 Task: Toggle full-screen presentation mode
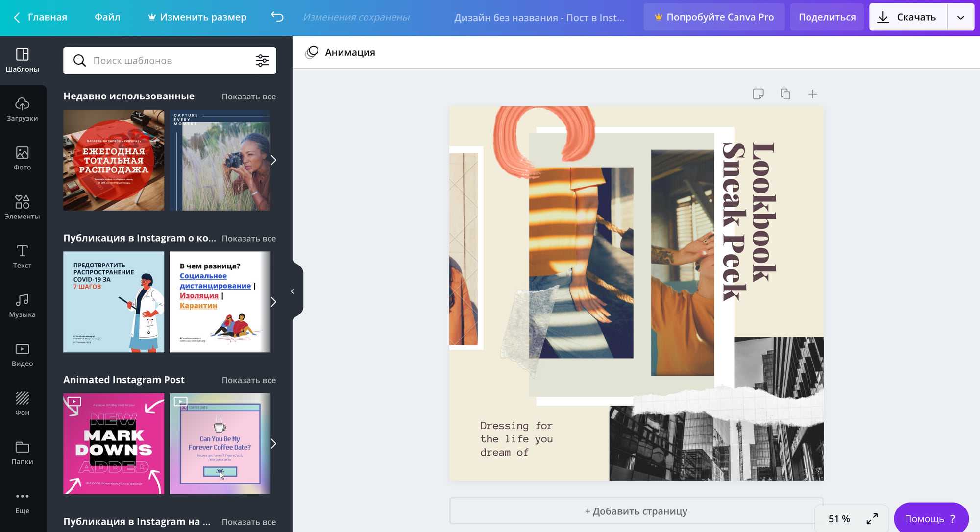(872, 519)
